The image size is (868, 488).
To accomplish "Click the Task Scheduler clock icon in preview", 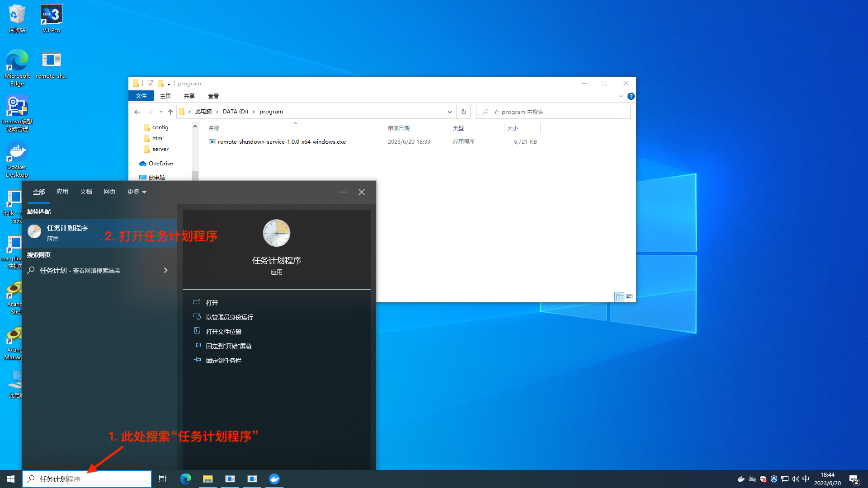I will 276,233.
